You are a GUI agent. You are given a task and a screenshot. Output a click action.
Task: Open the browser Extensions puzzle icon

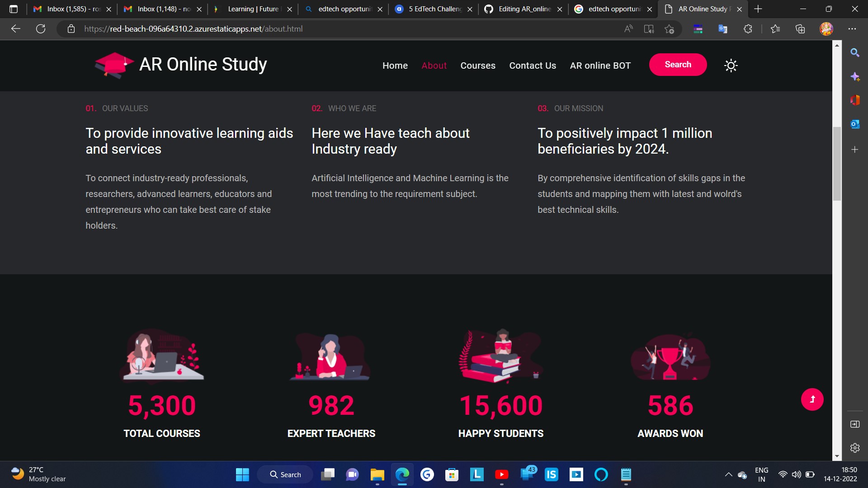point(748,28)
